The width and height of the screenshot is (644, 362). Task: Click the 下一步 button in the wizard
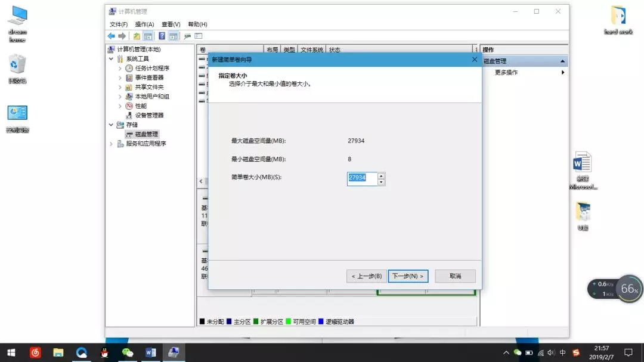coord(408,276)
